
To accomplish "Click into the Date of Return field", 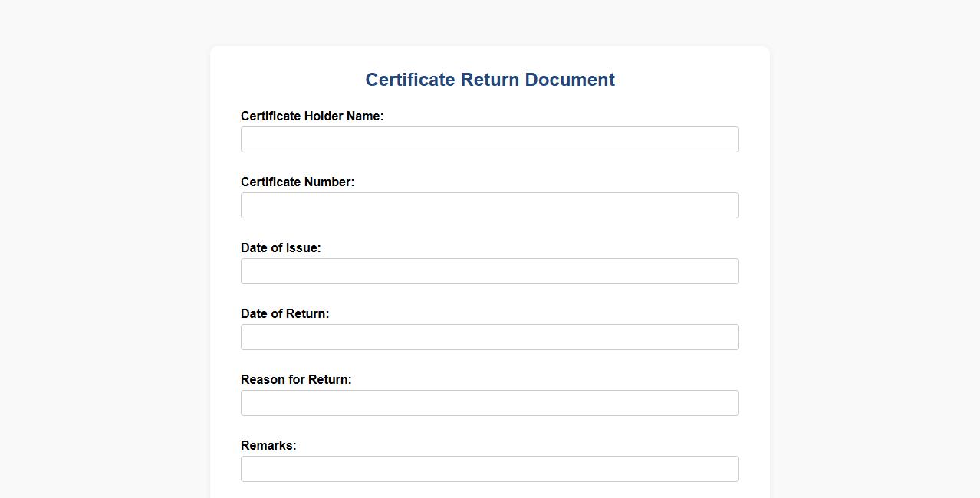I will coord(489,337).
